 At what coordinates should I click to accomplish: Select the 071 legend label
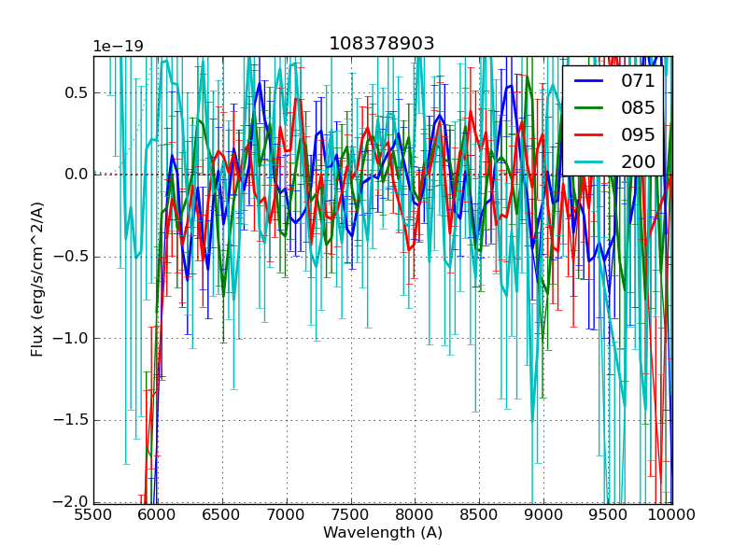pyautogui.click(x=639, y=81)
